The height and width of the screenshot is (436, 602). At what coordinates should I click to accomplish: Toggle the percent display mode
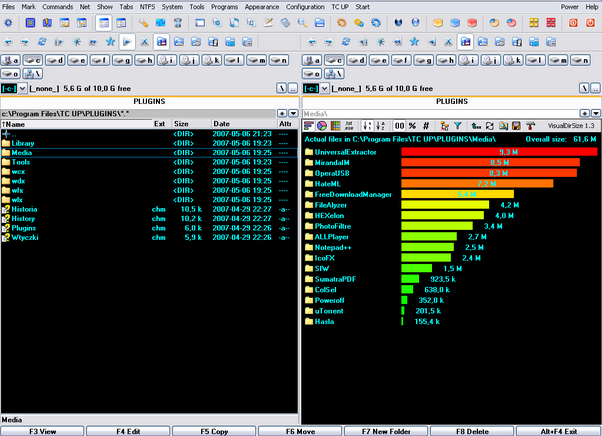[412, 126]
